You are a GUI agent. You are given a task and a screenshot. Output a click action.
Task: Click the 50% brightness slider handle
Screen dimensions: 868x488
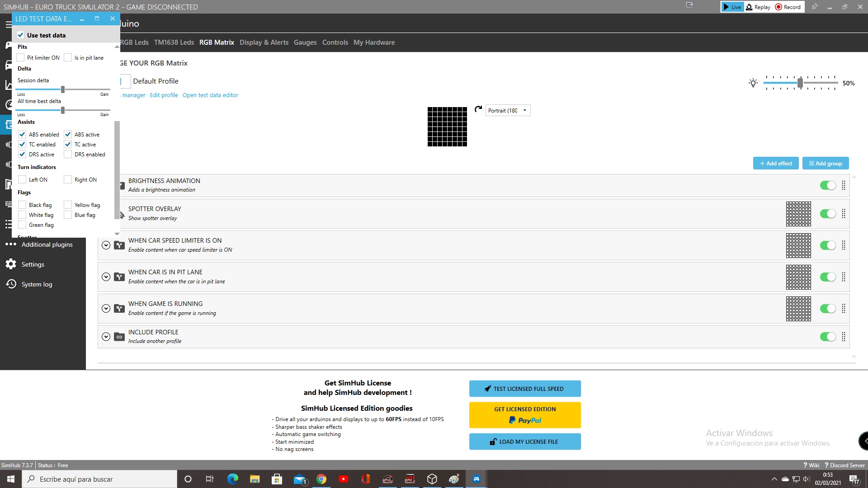[x=800, y=83]
